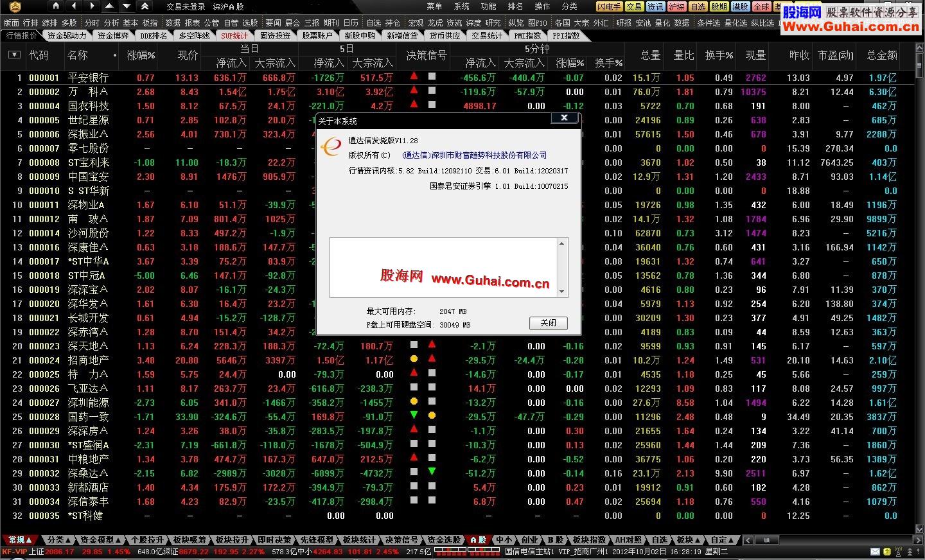The image size is (925, 560).
Task: Click the blue 资讯 button
Action: [655, 6]
